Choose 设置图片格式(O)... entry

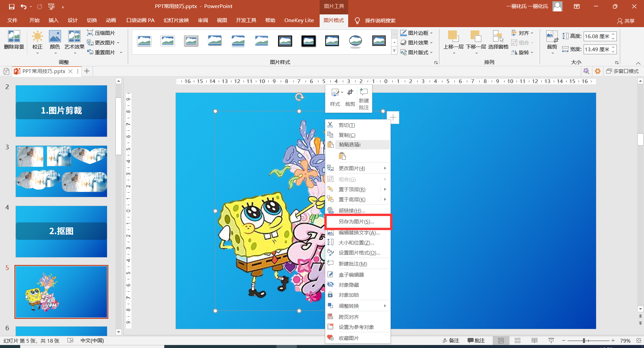click(x=358, y=253)
